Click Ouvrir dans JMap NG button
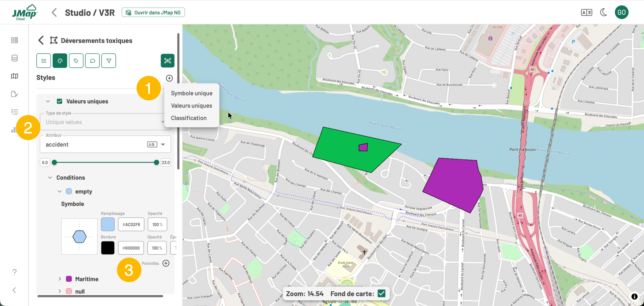This screenshot has height=306, width=644. click(x=153, y=13)
